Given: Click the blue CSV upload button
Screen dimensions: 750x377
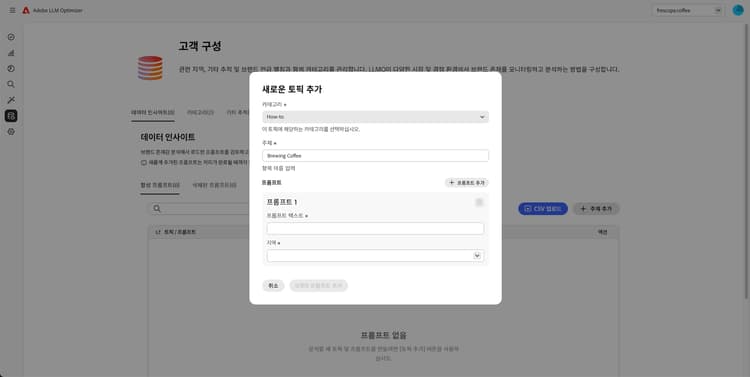Looking at the screenshot, I should coord(543,209).
